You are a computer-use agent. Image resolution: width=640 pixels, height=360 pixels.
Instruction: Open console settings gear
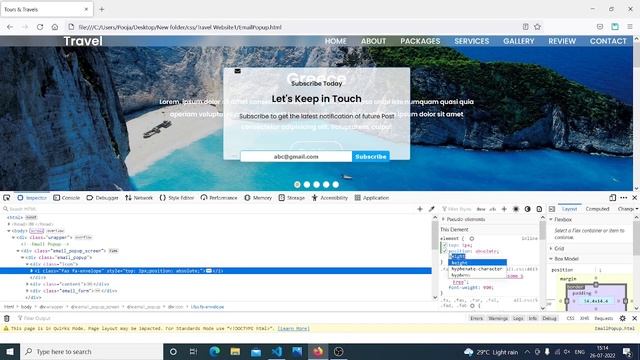(x=622, y=318)
